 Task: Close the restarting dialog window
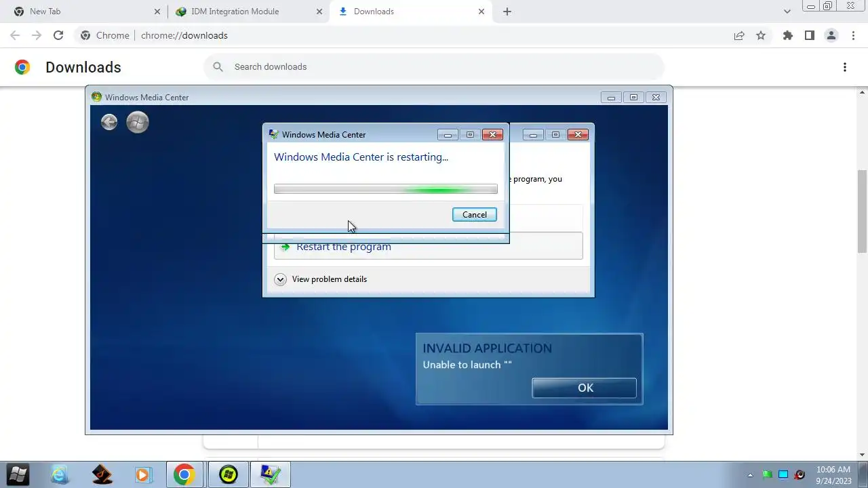pos(492,135)
